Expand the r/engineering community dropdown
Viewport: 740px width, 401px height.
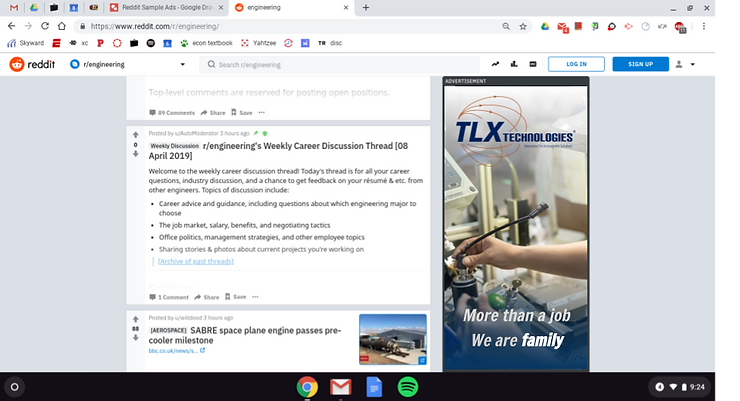click(127, 64)
